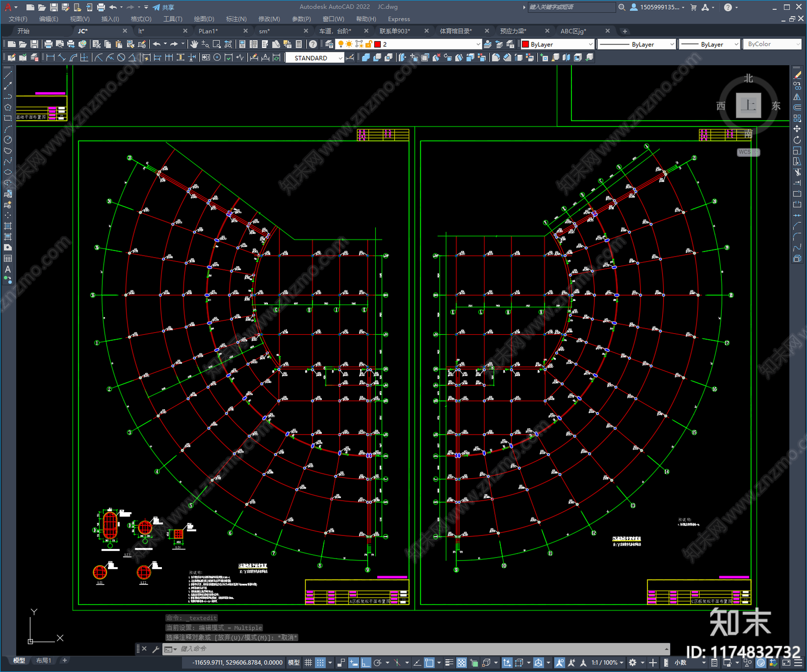Open the ByLayer linetype dropdown

point(637,44)
